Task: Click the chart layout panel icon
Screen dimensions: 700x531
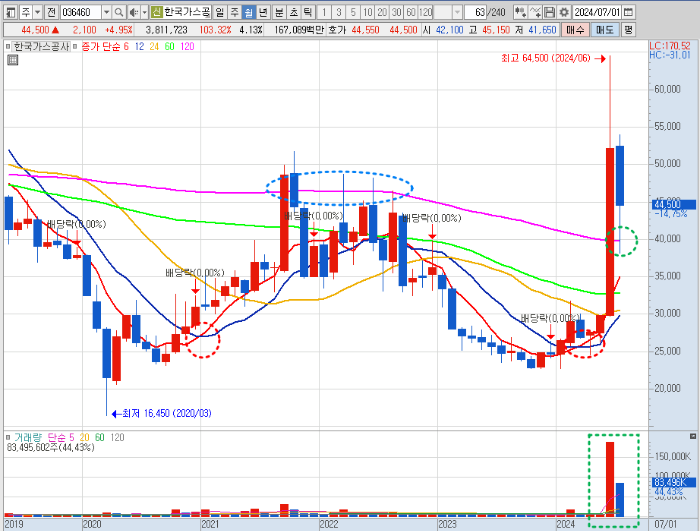Action: (11, 12)
